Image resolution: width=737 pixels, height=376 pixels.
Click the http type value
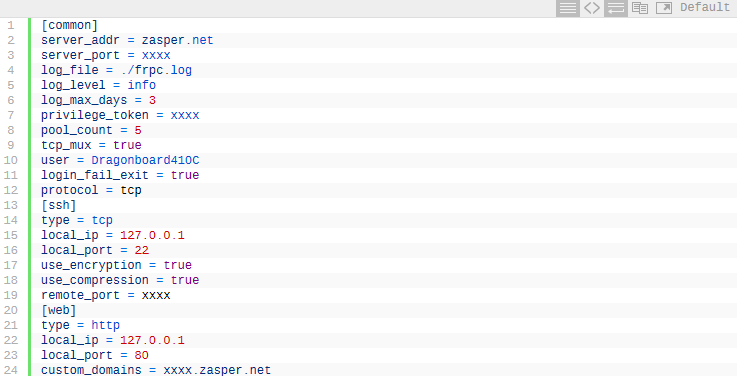(105, 325)
